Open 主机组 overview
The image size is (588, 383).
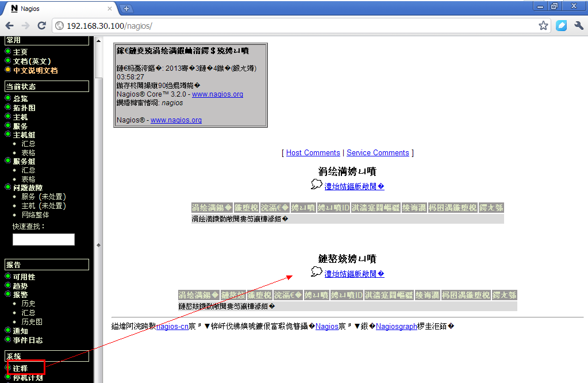pos(24,135)
